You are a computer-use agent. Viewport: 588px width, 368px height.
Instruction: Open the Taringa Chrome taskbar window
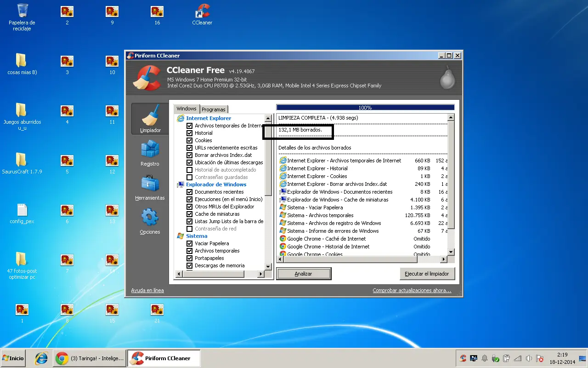point(90,358)
